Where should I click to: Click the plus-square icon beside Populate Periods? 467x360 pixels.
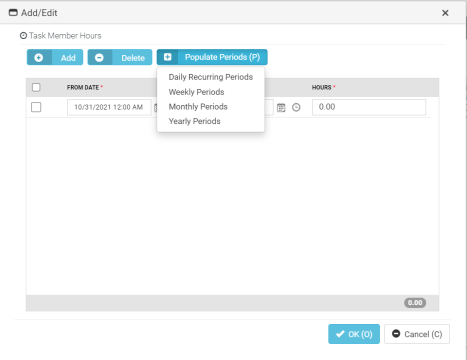168,57
